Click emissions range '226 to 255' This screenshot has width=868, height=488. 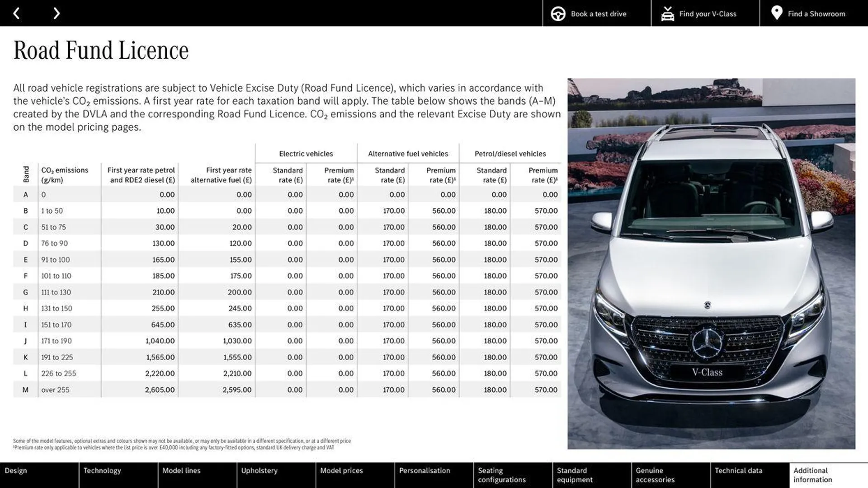(x=59, y=373)
